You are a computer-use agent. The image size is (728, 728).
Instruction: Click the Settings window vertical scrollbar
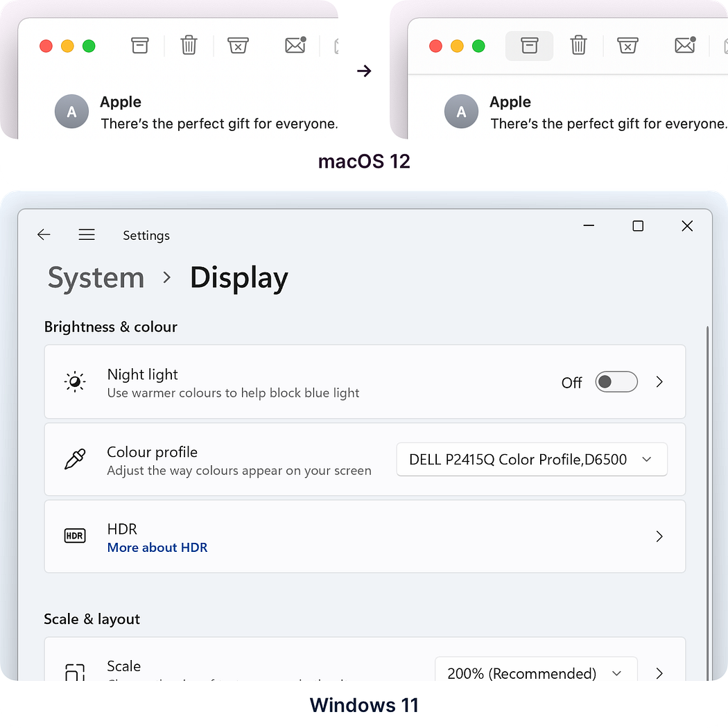click(x=708, y=503)
